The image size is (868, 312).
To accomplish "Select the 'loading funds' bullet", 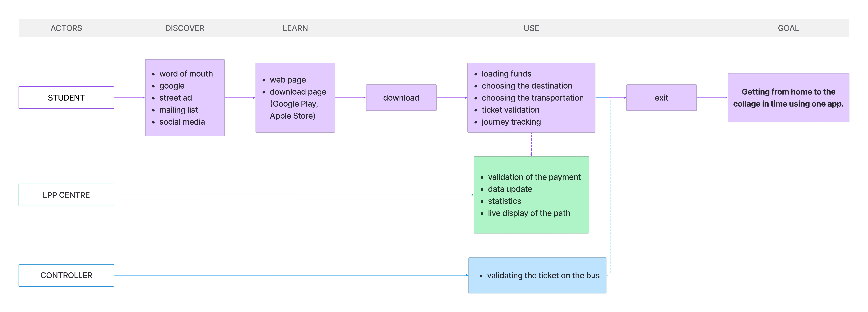I will coord(506,74).
